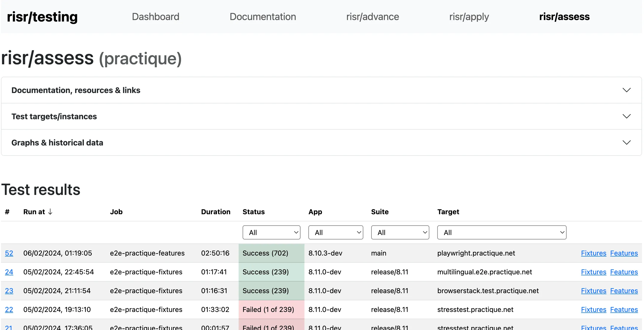Open Fixtures link for stresstest run 22
Viewport: 644px width, 330px height.
click(593, 309)
